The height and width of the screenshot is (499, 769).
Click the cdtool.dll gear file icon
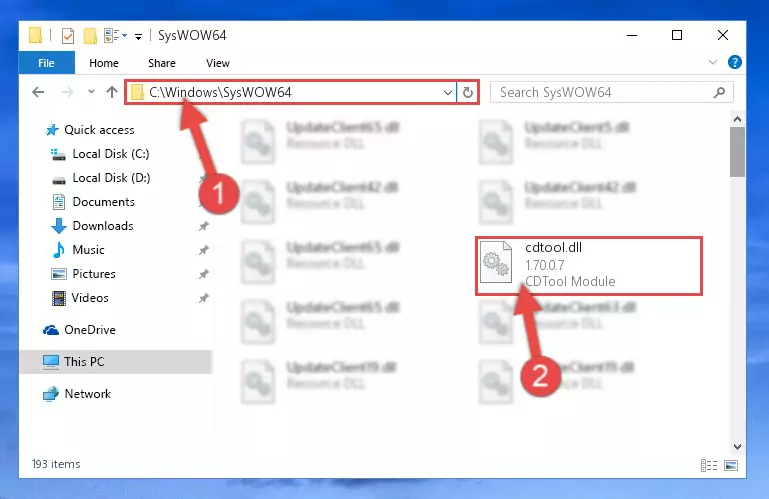(496, 263)
